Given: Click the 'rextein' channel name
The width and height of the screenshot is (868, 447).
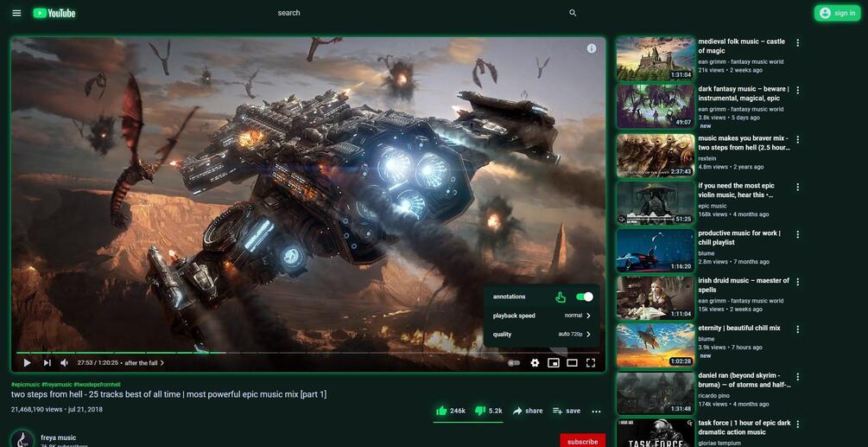Looking at the screenshot, I should pyautogui.click(x=706, y=158).
